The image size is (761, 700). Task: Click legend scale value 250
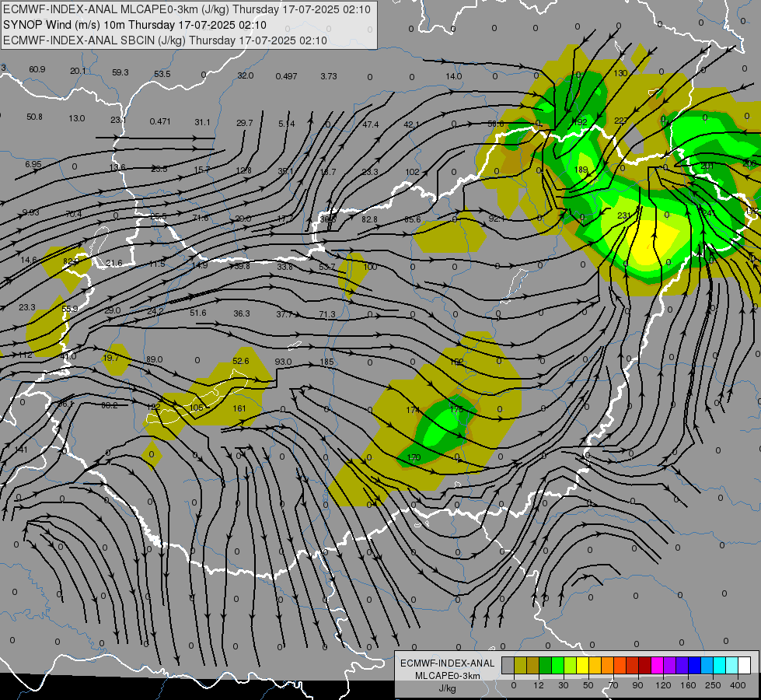coord(713,685)
